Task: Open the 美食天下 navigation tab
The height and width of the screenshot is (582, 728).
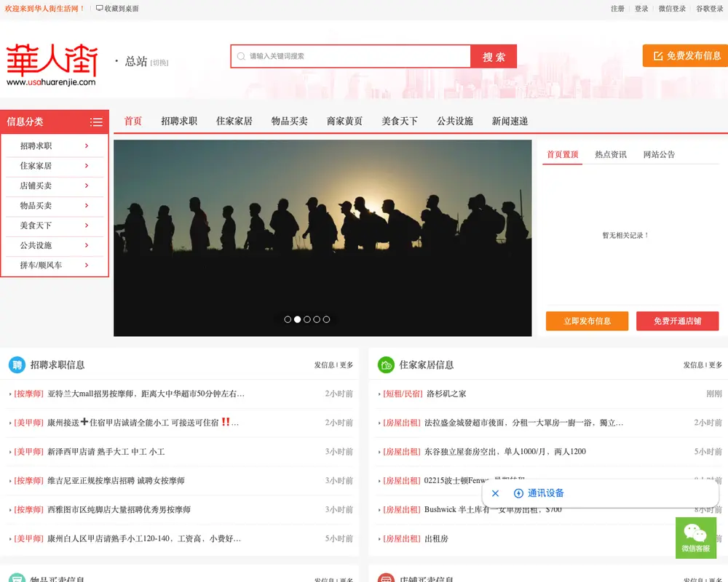Action: [400, 121]
